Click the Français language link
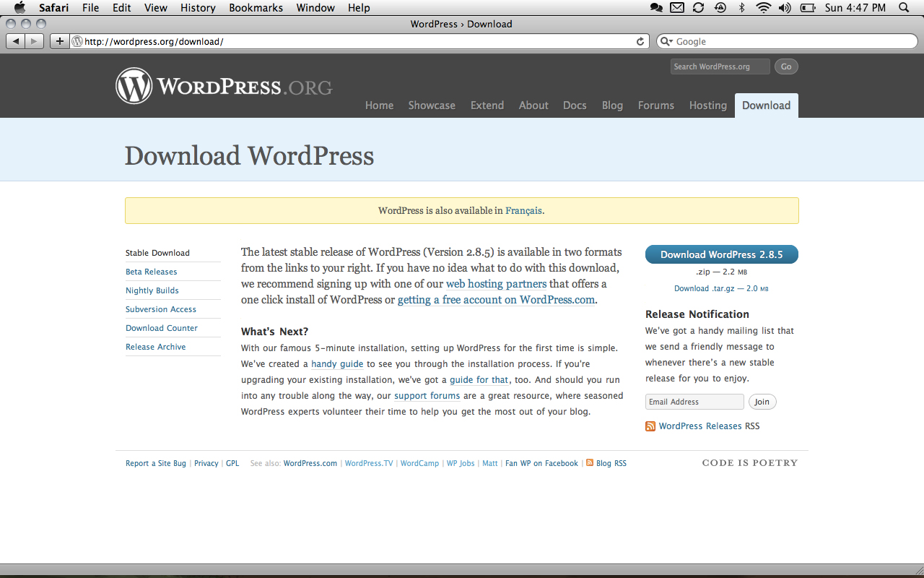Viewport: 924px width, 578px height. click(523, 211)
